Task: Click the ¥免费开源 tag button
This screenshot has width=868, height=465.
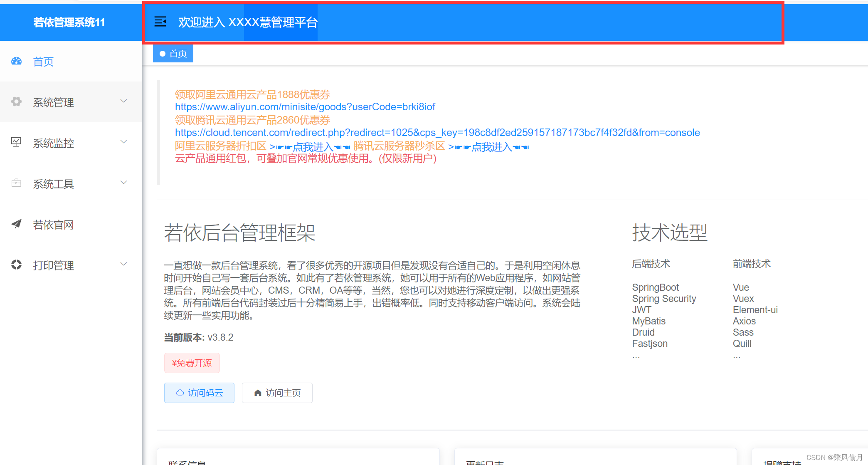Action: (x=192, y=363)
